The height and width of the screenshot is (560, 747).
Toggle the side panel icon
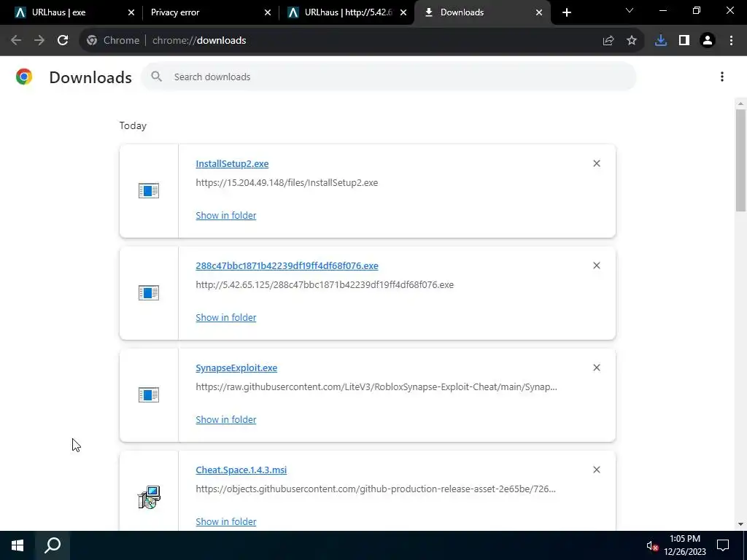(684, 41)
